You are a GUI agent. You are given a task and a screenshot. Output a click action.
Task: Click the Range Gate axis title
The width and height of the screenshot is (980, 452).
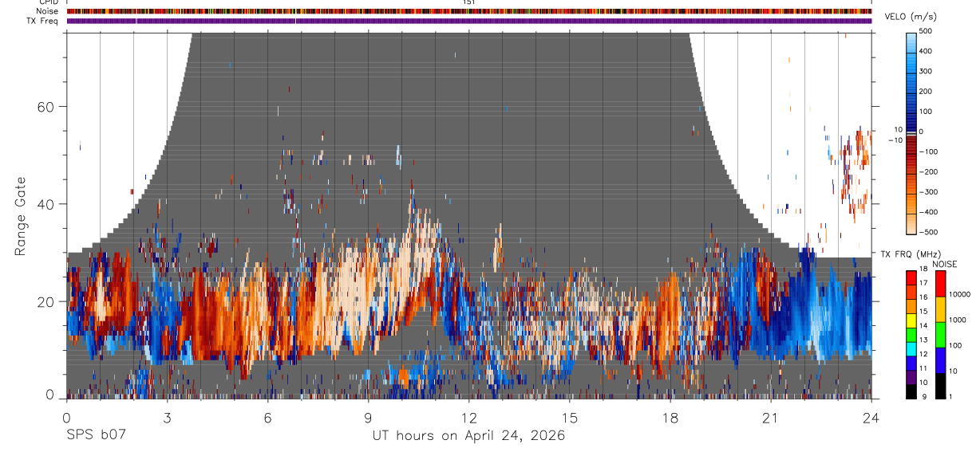[21, 217]
